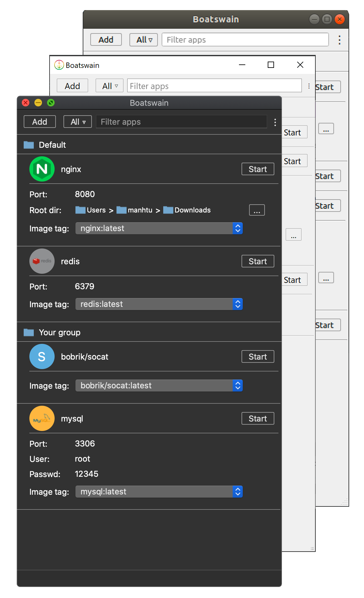Click the nginx port value 8080
364x598 pixels.
tap(85, 194)
